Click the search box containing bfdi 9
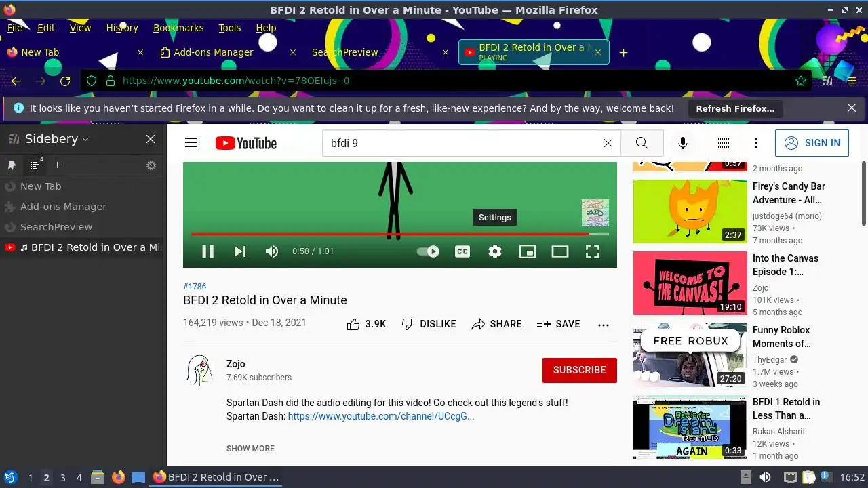Image resolution: width=868 pixels, height=488 pixels. [x=461, y=143]
